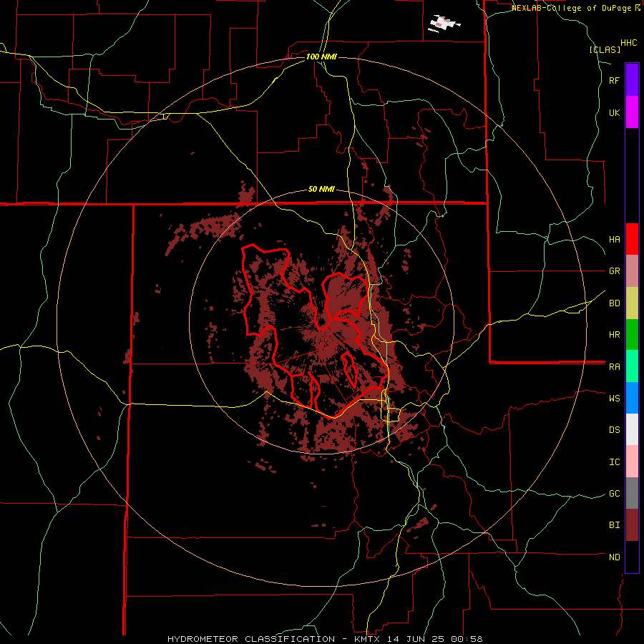The image size is (644, 644).
Task: Click the BD legend label
Action: (614, 303)
